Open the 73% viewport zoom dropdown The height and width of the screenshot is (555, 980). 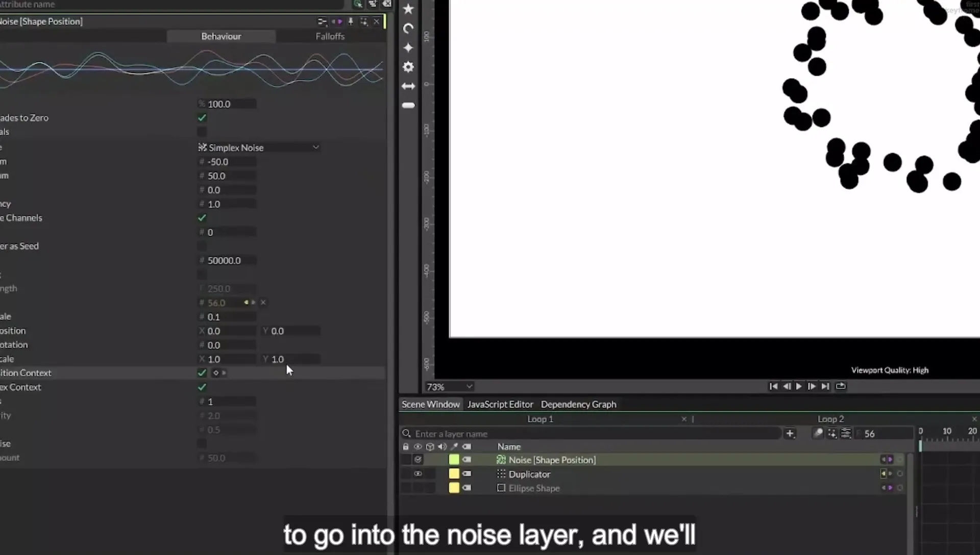point(449,387)
